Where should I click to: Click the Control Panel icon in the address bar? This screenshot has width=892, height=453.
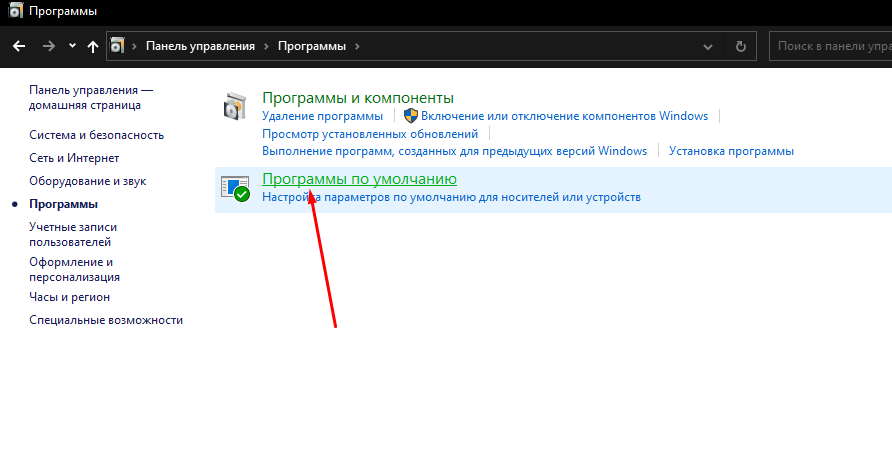pyautogui.click(x=118, y=46)
